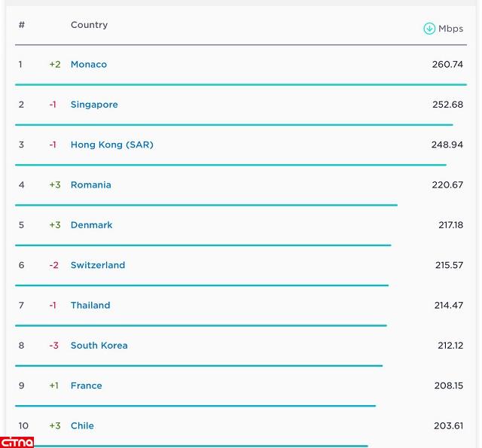482x448 pixels.
Task: Click the 220.67 speed value for Romania
Action: click(447, 185)
